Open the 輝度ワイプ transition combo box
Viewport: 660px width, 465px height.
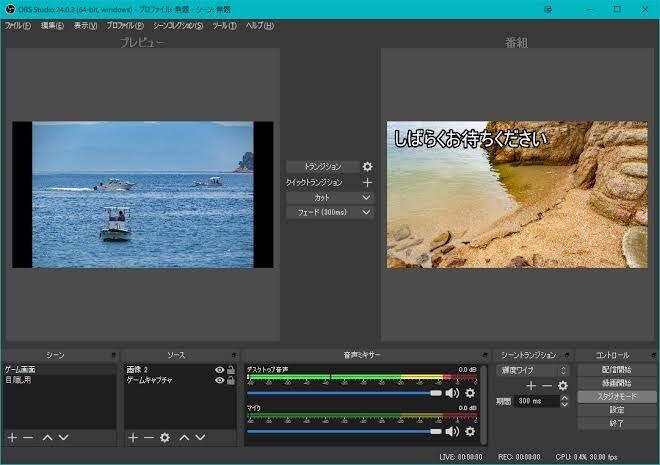click(x=532, y=371)
